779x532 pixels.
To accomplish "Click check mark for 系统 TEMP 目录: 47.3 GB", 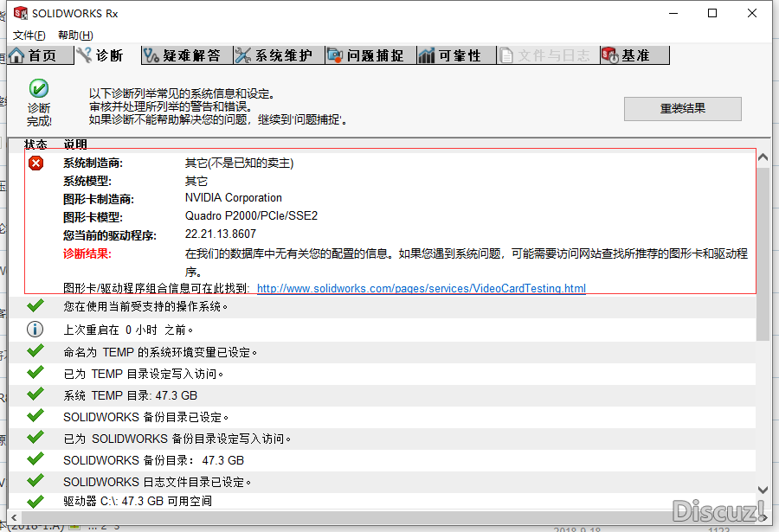I will (x=35, y=394).
